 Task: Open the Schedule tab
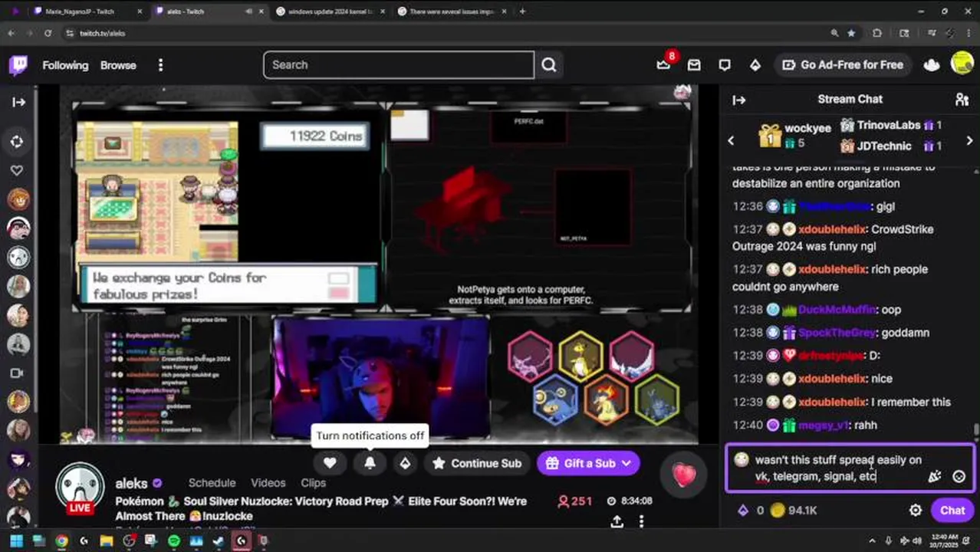212,483
